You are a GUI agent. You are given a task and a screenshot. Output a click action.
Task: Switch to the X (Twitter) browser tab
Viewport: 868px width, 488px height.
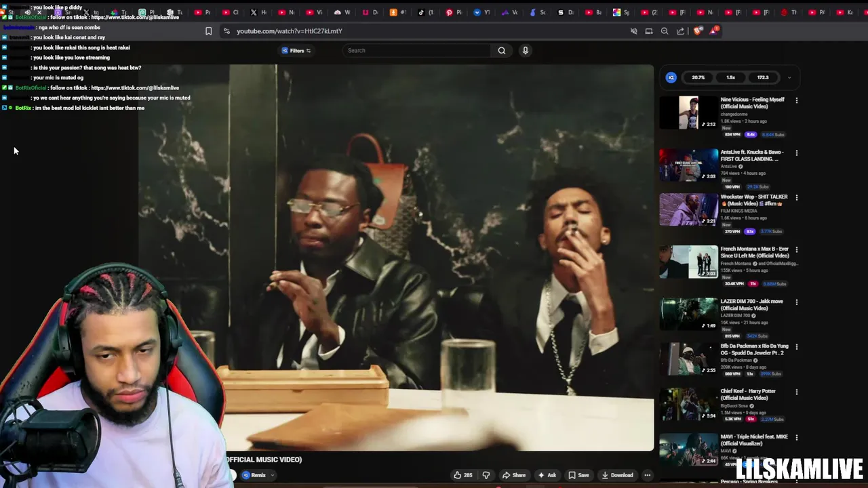(x=258, y=12)
